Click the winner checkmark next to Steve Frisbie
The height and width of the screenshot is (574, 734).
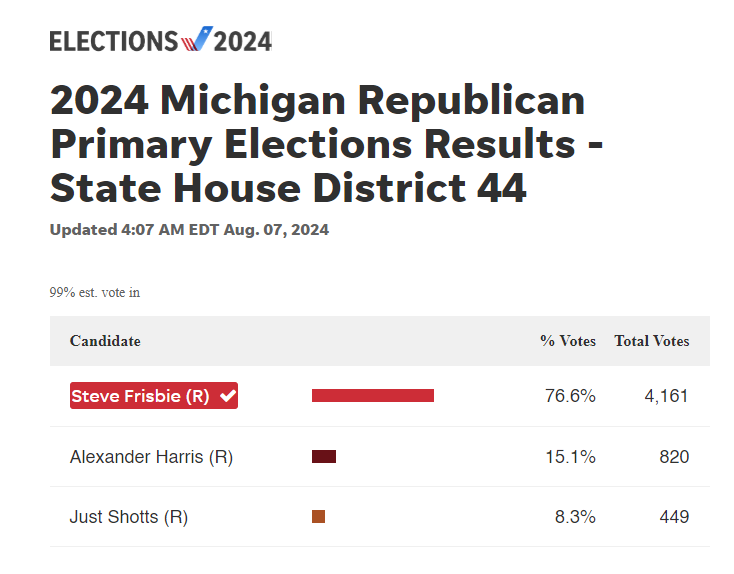228,396
